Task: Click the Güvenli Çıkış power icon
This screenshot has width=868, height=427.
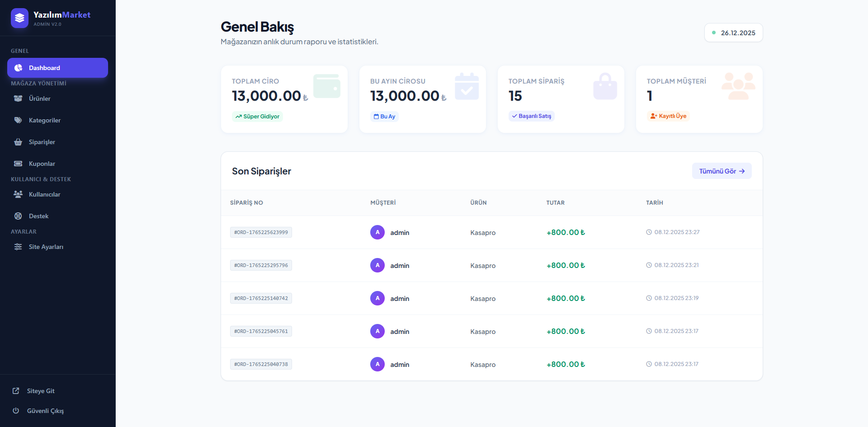Action: click(x=16, y=411)
